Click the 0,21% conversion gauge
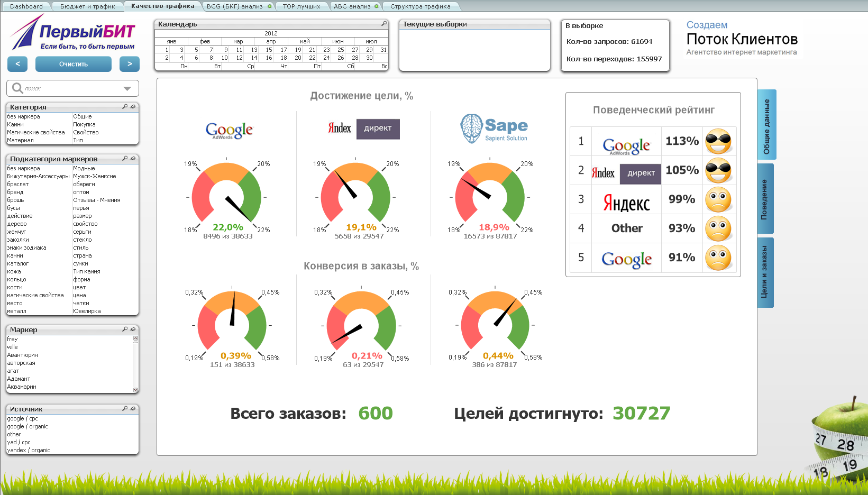Viewport: 868px width, 495px height. click(x=361, y=327)
